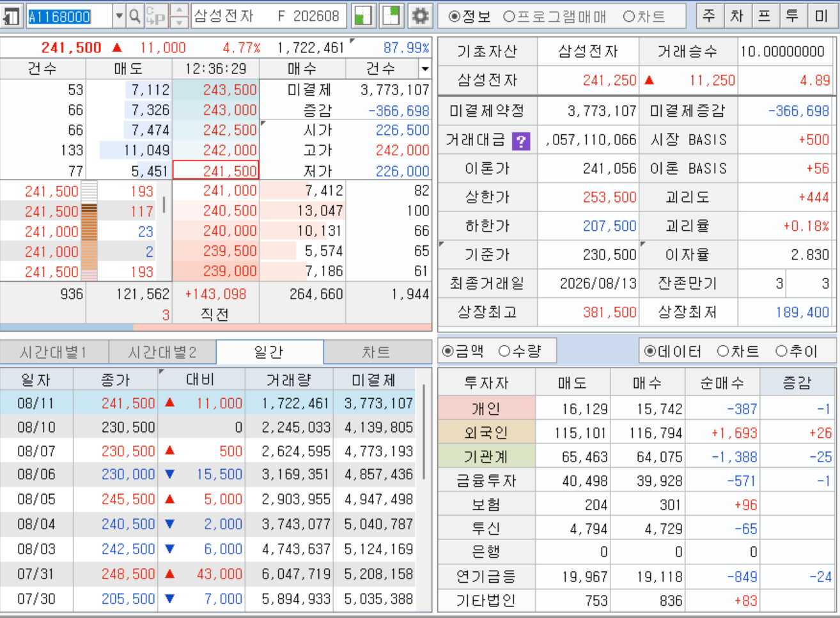Click the 상한가 value 253,500
Screen dimensions: 840x618
tap(609, 197)
